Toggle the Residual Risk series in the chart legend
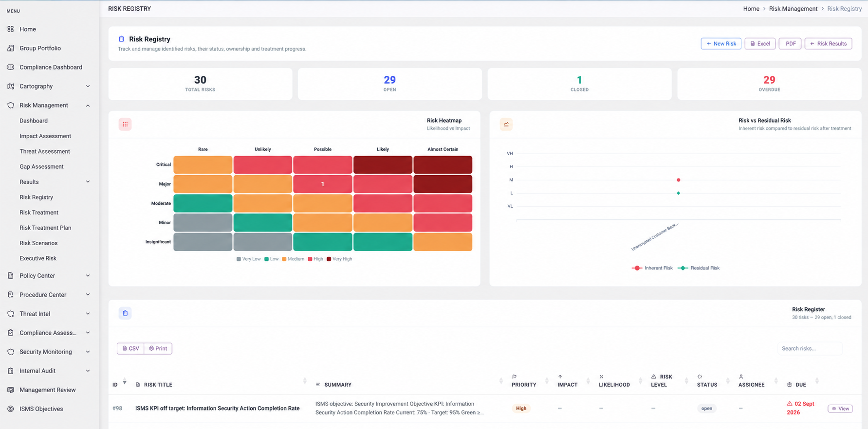This screenshot has width=868, height=429. click(699, 268)
